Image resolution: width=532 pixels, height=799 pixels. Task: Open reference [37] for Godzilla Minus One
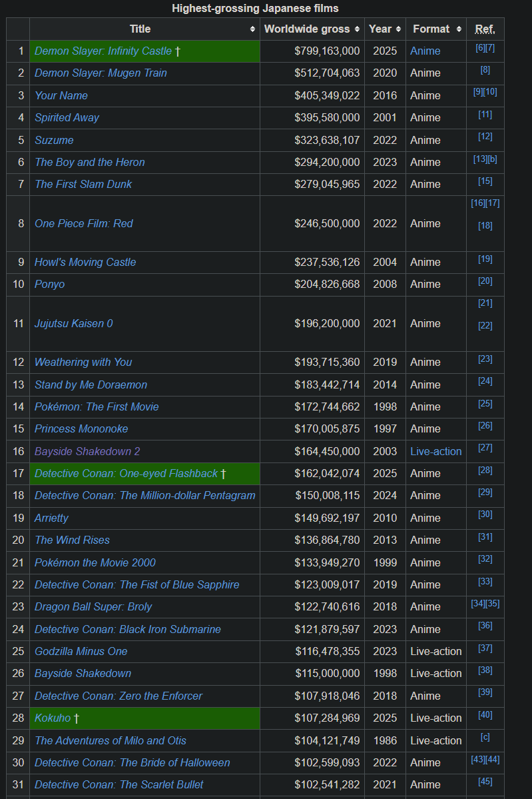tap(485, 648)
